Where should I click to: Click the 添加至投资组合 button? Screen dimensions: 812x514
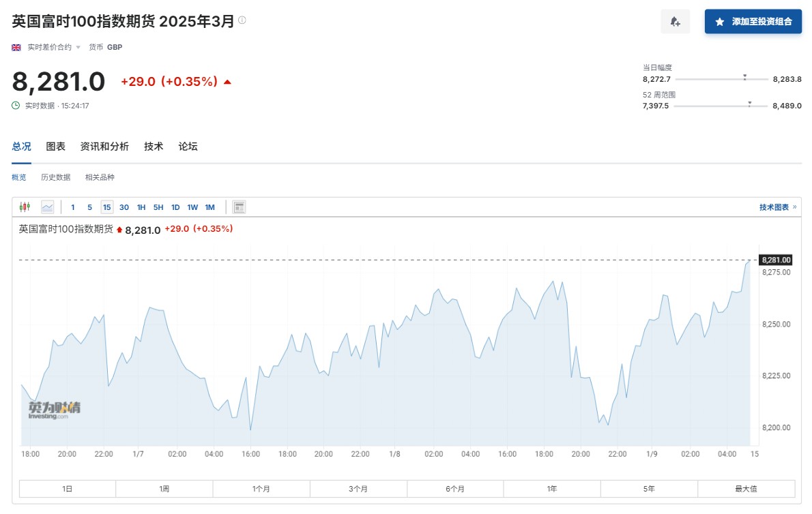click(753, 22)
